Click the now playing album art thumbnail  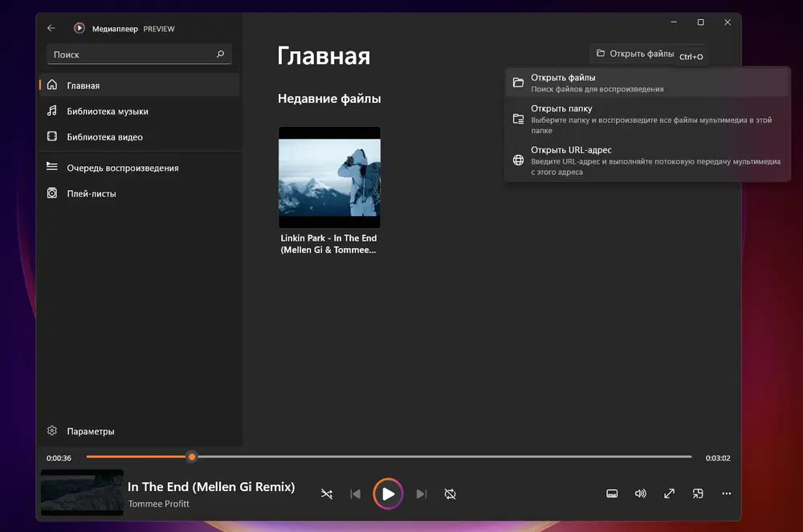coord(82,492)
